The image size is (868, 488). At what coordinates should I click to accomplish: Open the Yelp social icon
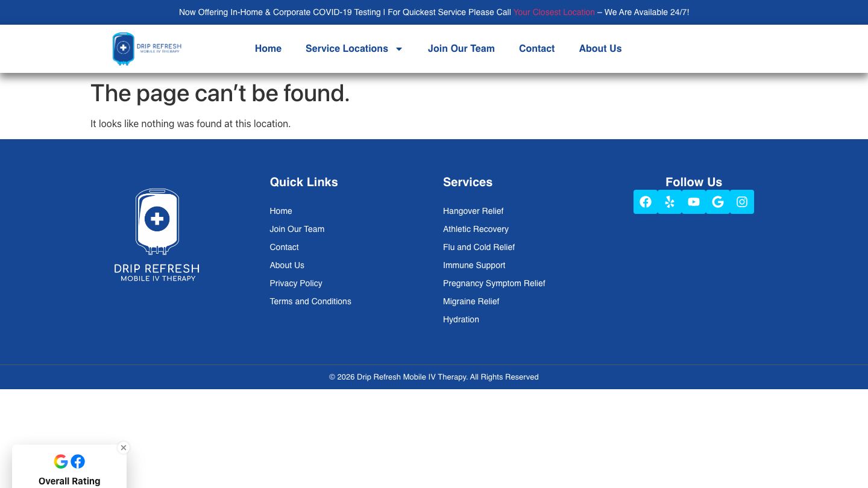[670, 202]
